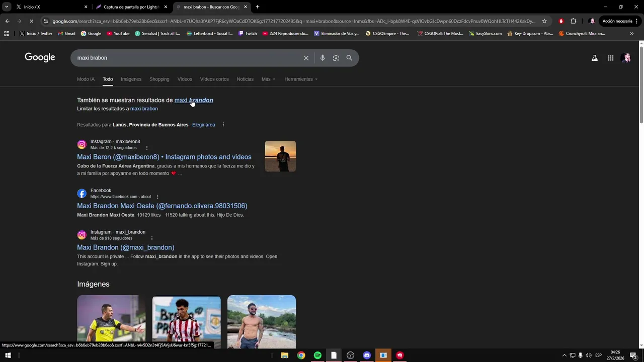Viewport: 644px width, 362px height.
Task: Open Google account profile picture
Action: point(626,58)
